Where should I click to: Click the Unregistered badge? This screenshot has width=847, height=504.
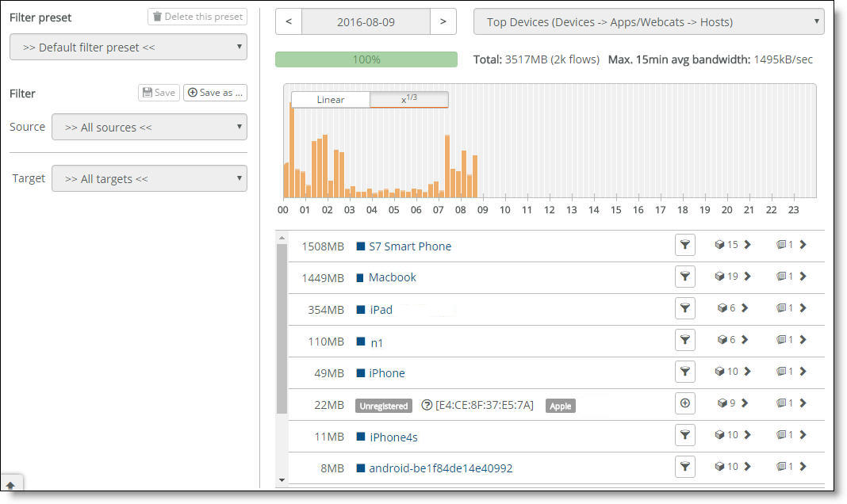pos(384,406)
